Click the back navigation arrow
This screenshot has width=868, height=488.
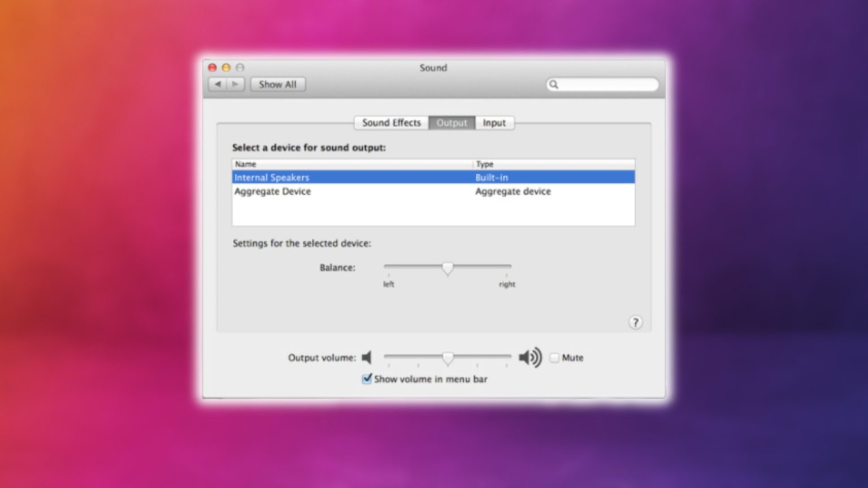pyautogui.click(x=217, y=84)
